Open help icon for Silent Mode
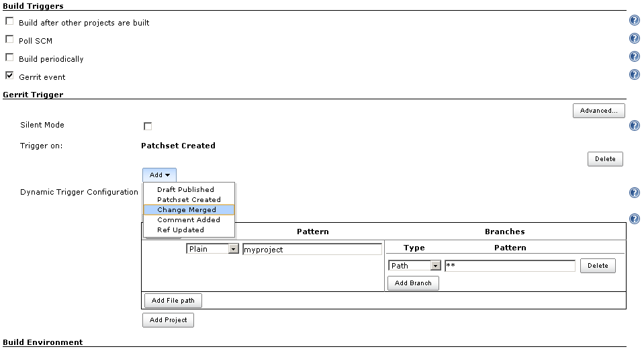 [x=635, y=126]
